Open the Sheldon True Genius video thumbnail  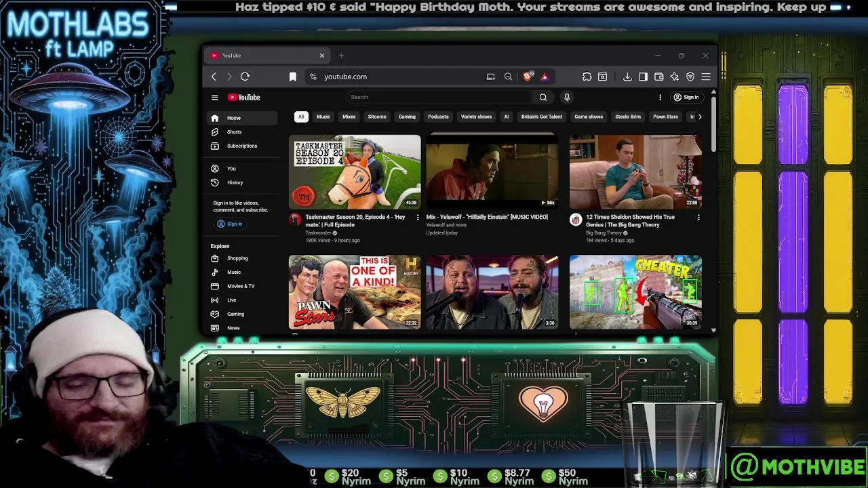pos(635,171)
